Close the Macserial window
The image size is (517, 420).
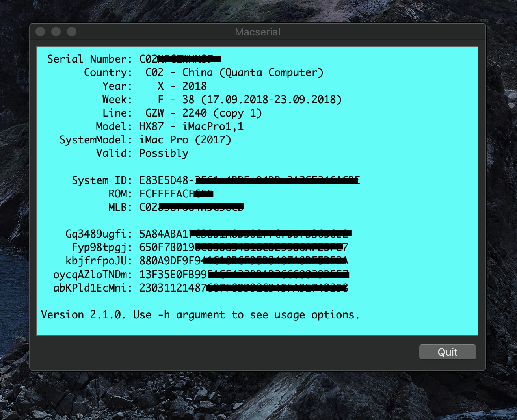click(40, 32)
